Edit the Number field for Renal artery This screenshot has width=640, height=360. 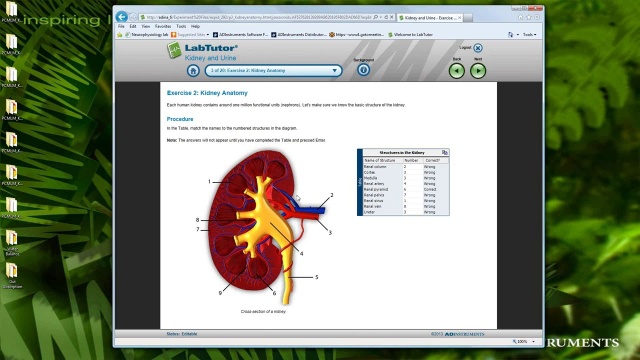pos(413,184)
